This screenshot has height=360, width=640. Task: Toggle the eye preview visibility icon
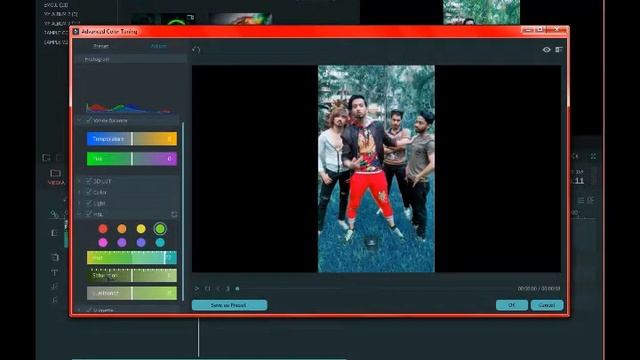[x=547, y=50]
